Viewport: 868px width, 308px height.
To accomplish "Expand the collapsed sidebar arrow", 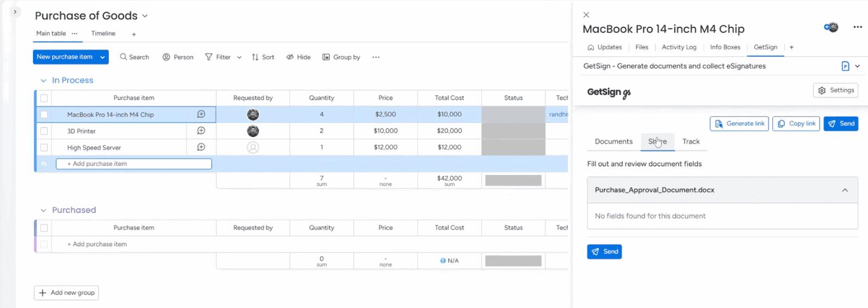I will point(15,11).
